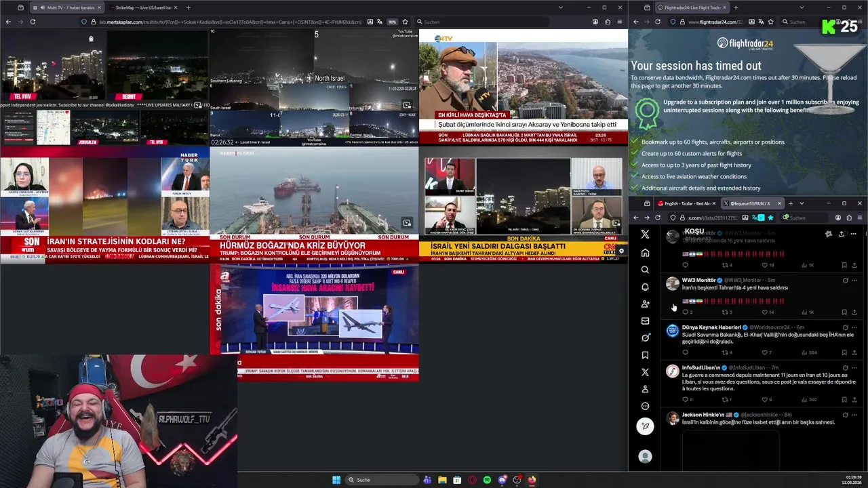868x488 pixels.
Task: Open X Profile icon in sidebar
Action: pyautogui.click(x=645, y=389)
